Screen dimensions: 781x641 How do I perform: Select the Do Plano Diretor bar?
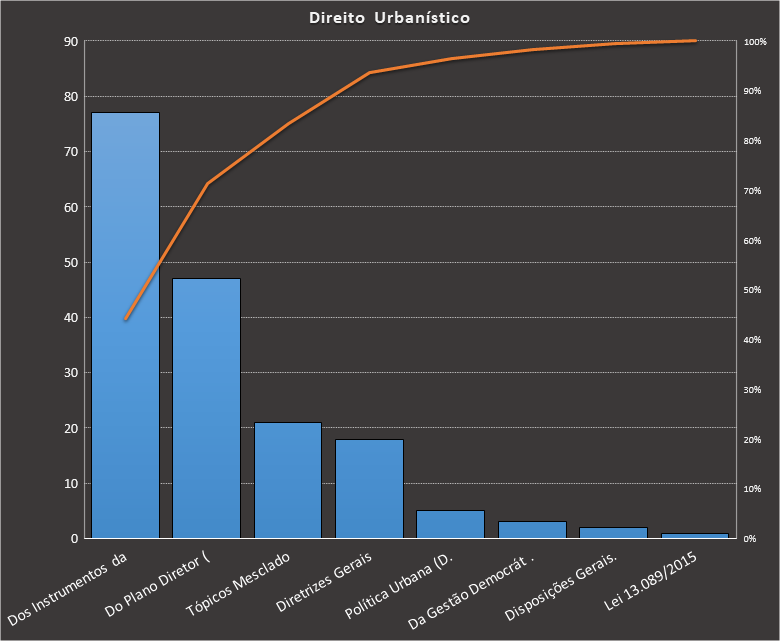click(206, 408)
